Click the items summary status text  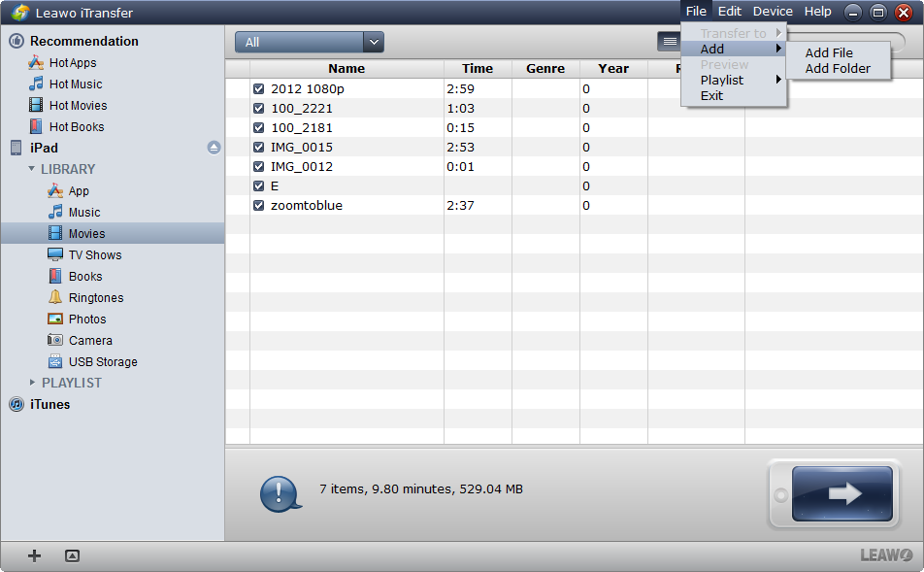(x=421, y=488)
